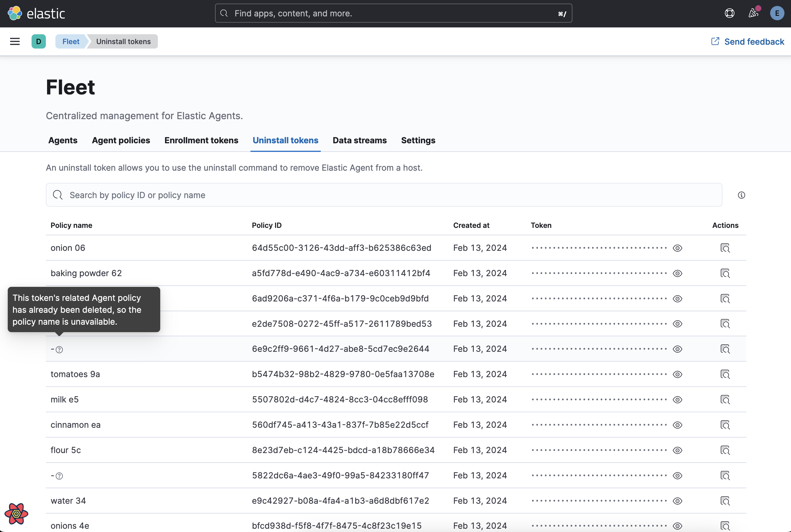Click the 'Policy name' column header
Image resolution: width=791 pixels, height=532 pixels.
(x=71, y=225)
